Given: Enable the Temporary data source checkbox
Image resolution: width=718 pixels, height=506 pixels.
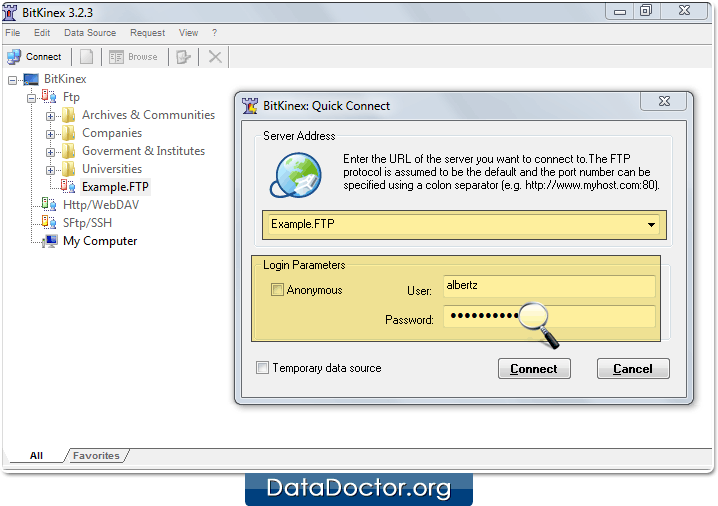Looking at the screenshot, I should (x=262, y=368).
